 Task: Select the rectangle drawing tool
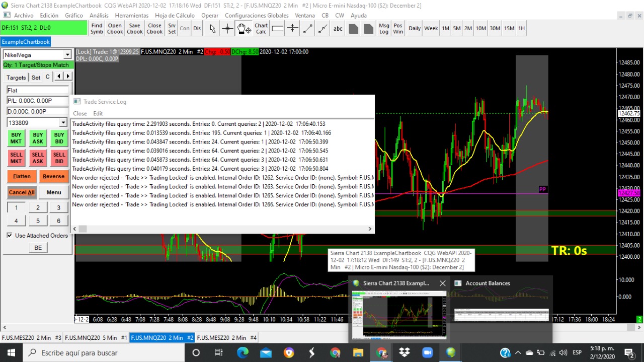(x=278, y=29)
